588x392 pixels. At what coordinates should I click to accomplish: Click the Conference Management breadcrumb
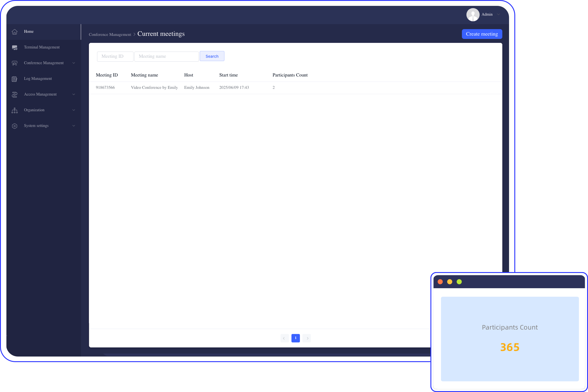pos(110,34)
